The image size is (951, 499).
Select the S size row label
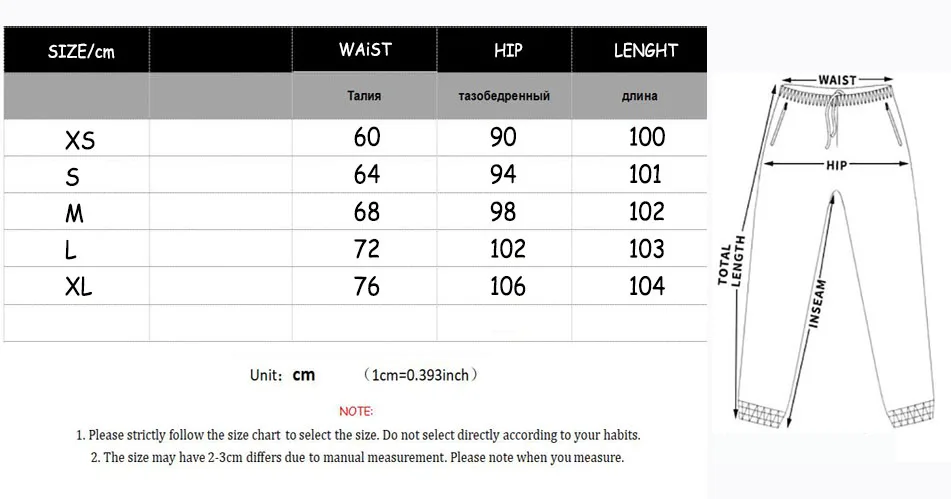[x=72, y=178]
